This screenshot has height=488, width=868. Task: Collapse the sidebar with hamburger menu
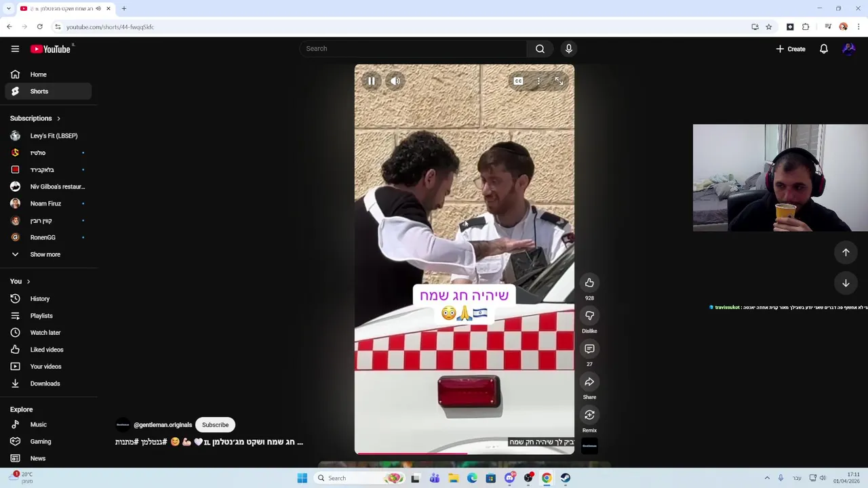click(x=15, y=49)
